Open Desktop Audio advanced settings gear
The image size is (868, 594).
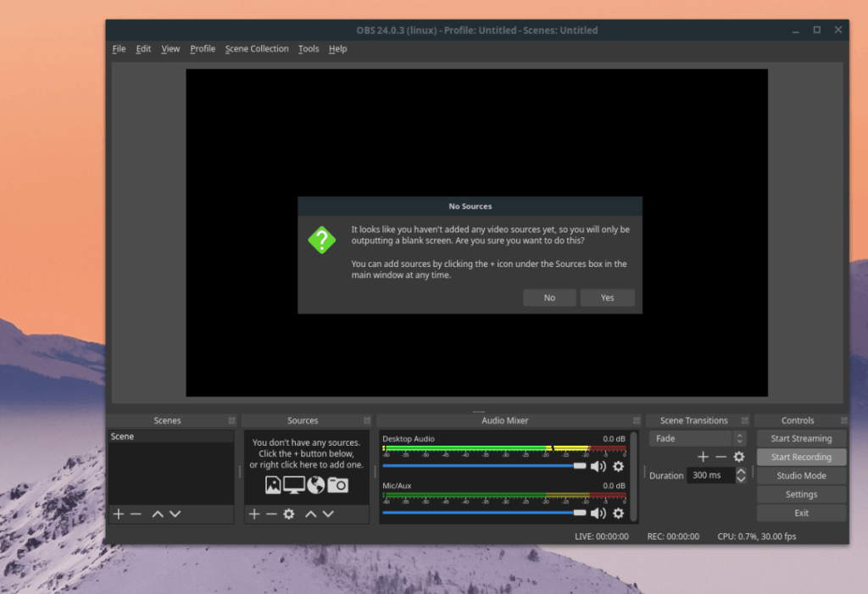[x=618, y=466]
